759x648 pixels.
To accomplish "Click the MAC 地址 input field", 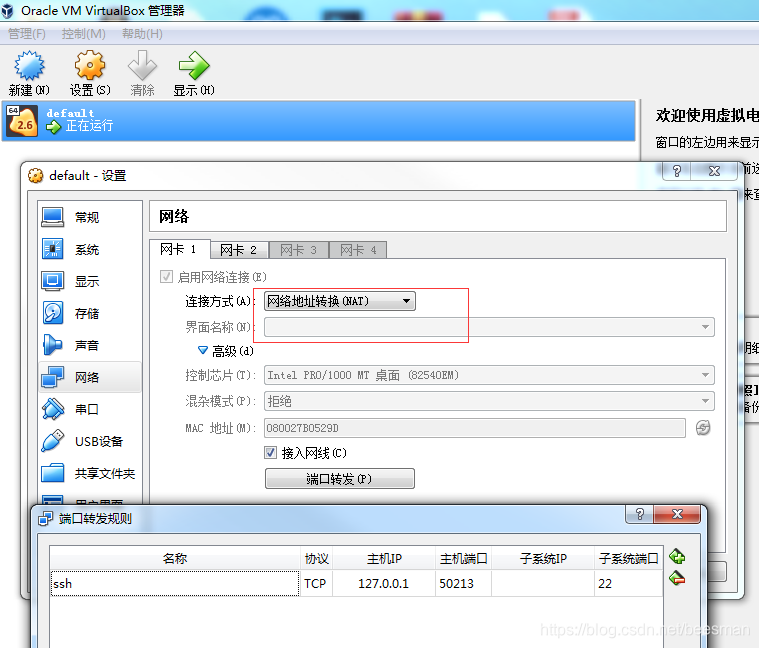I will click(x=474, y=428).
